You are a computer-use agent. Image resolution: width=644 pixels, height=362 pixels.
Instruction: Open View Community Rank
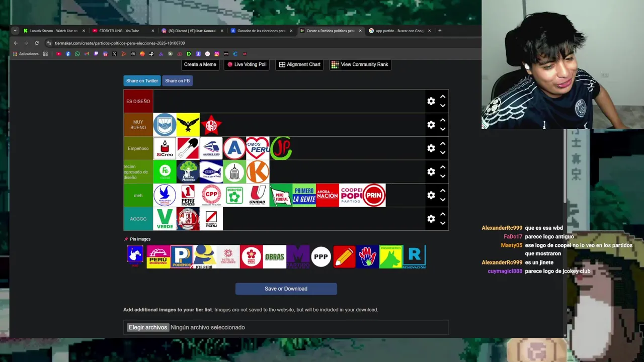(360, 64)
